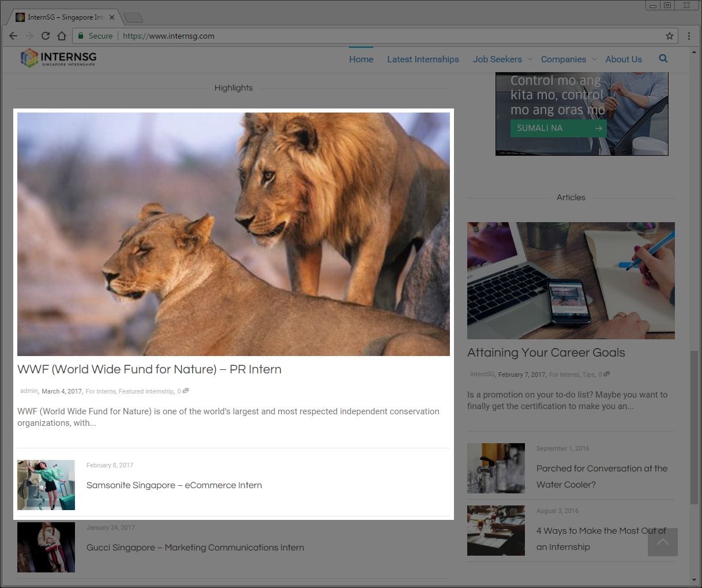Open the WWF PR Intern article title
The image size is (702, 588).
149,369
